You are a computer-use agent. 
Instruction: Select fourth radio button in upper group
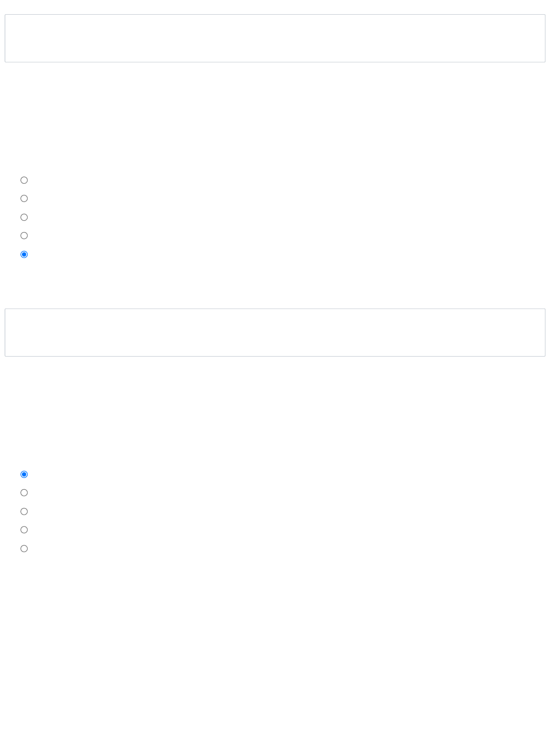coord(24,236)
